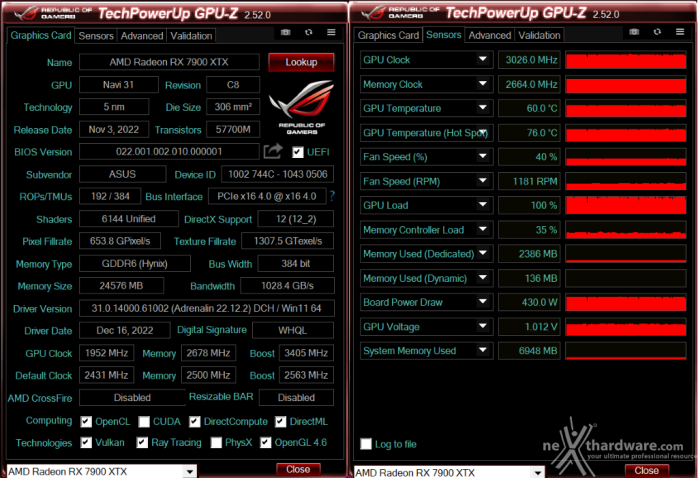The height and width of the screenshot is (478, 698).
Task: Toggle the DirectCompute checkbox
Action: click(195, 421)
